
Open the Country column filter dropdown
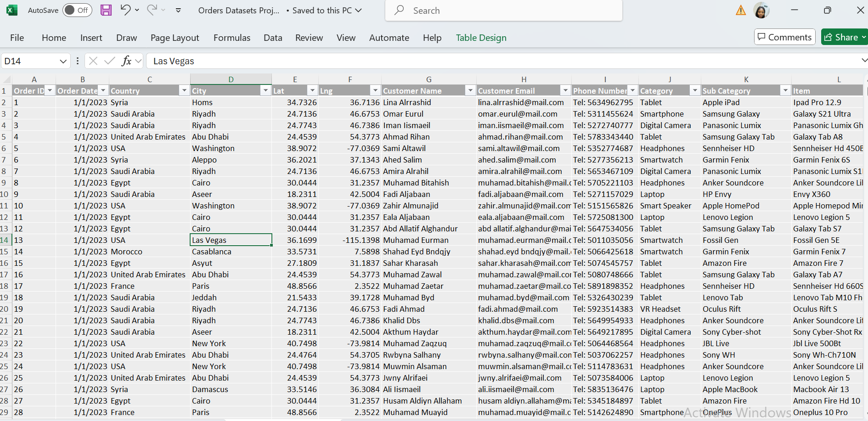pos(184,91)
